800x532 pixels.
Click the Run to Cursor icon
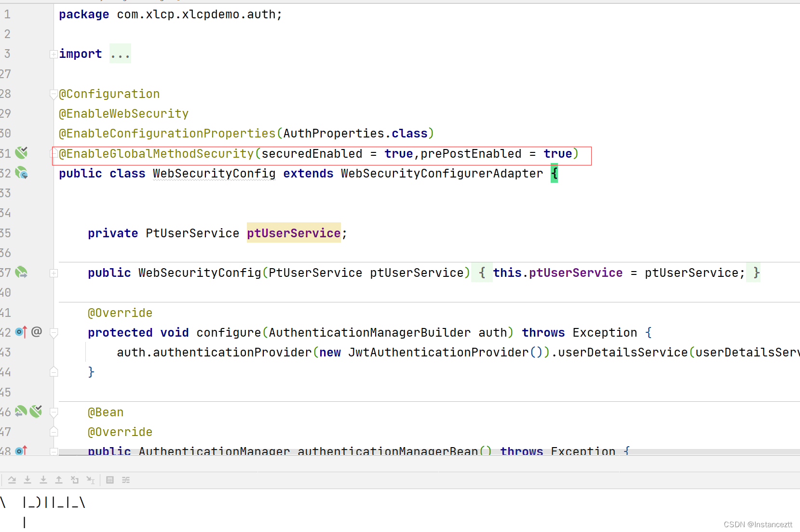[90, 480]
